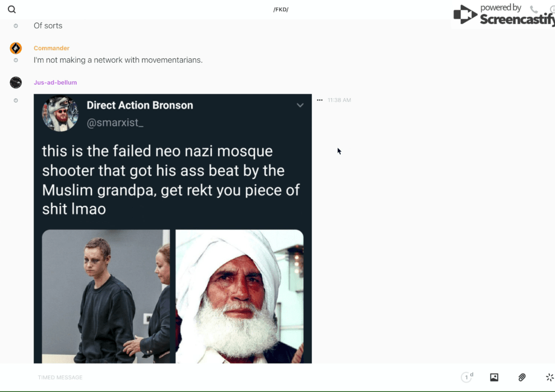Open the three-dot message options menu
This screenshot has width=555, height=392.
320,100
